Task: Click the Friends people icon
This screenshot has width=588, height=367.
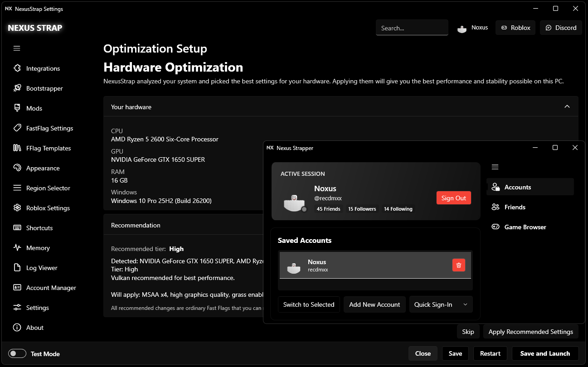Action: click(496, 207)
